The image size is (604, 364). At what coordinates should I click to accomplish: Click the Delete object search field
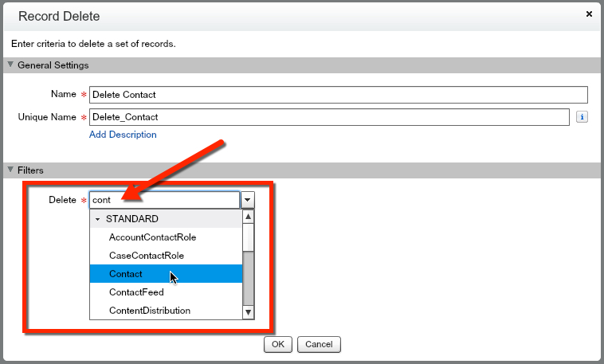click(x=164, y=200)
